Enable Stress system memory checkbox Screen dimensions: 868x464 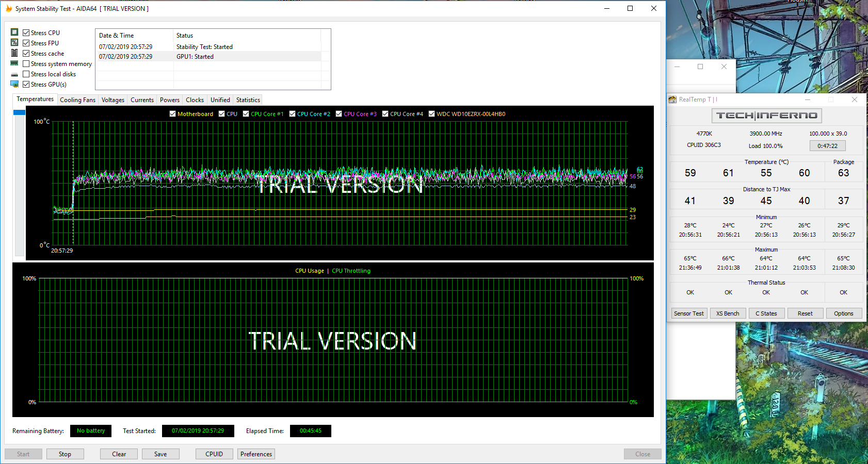click(26, 64)
